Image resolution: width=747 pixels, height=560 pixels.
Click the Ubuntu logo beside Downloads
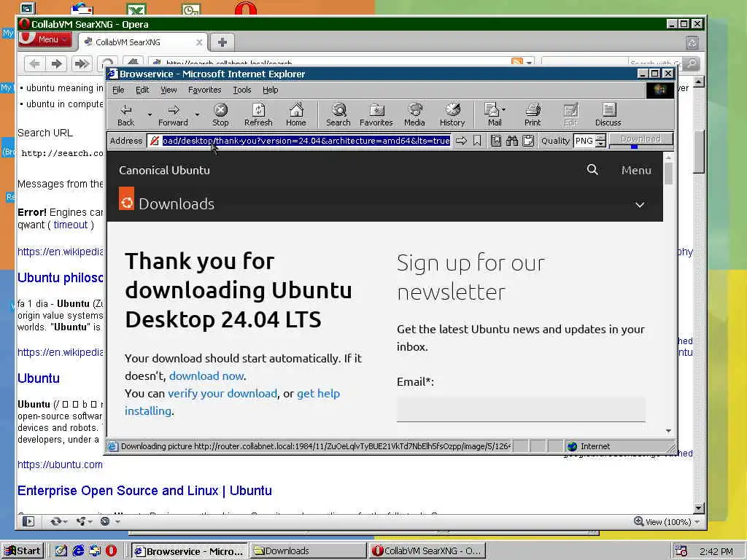126,198
